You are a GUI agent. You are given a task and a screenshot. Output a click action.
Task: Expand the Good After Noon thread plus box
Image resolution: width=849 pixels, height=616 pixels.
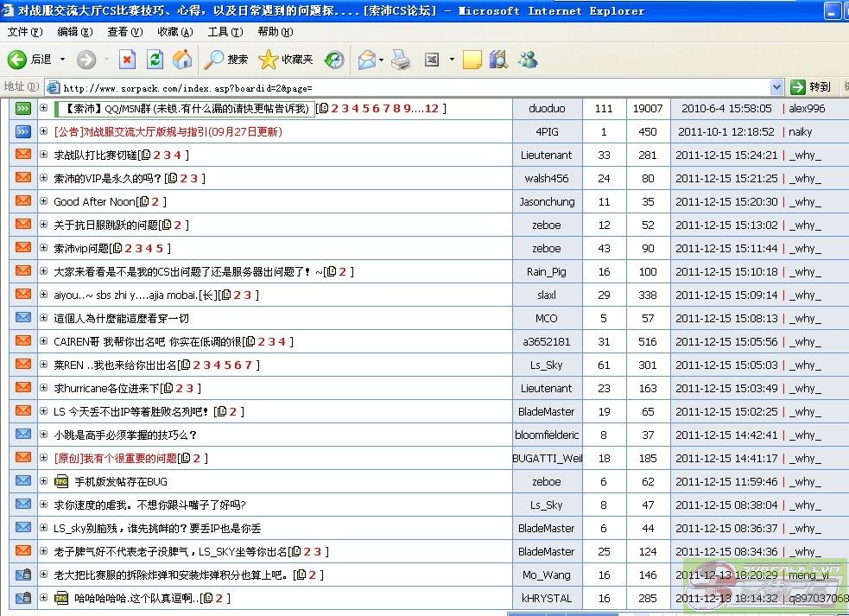[x=43, y=202]
